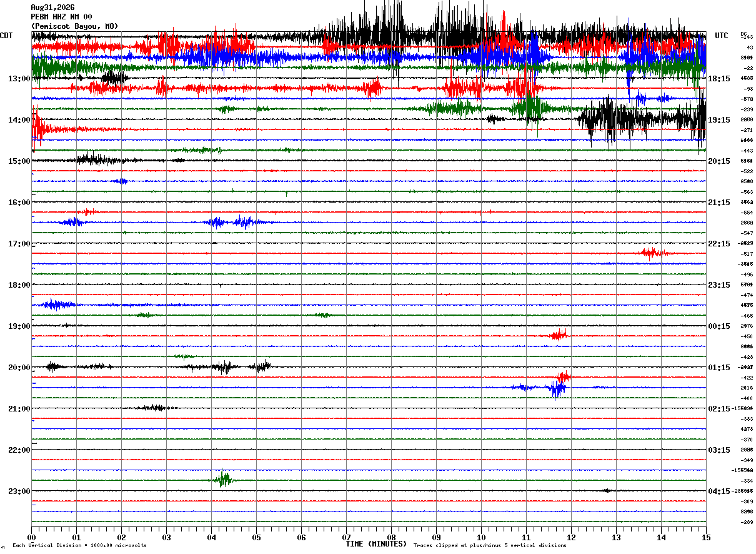The height and width of the screenshot is (554, 756).
Task: Click the PEBM HHZ NM 00 station label
Action: [x=61, y=17]
